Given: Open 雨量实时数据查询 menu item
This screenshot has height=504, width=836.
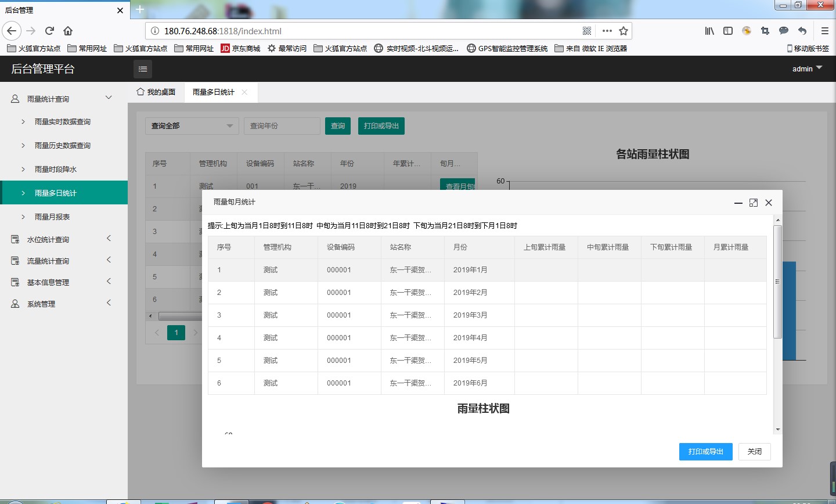Looking at the screenshot, I should coord(64,121).
